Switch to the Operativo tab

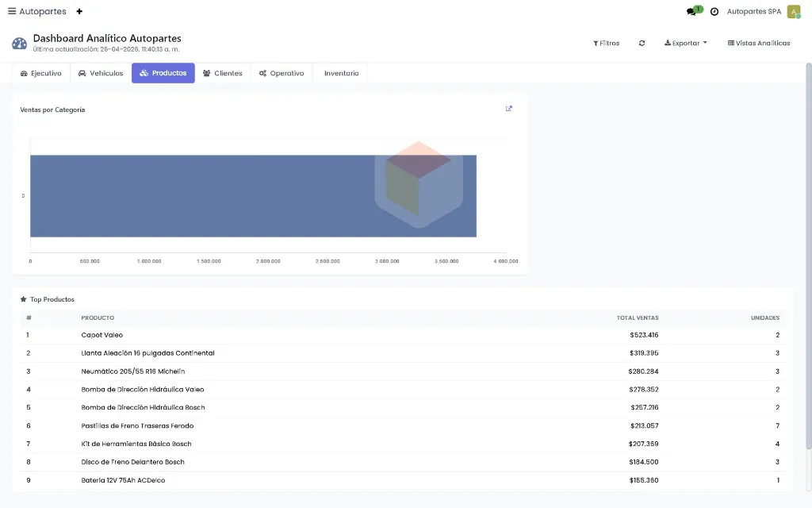282,73
